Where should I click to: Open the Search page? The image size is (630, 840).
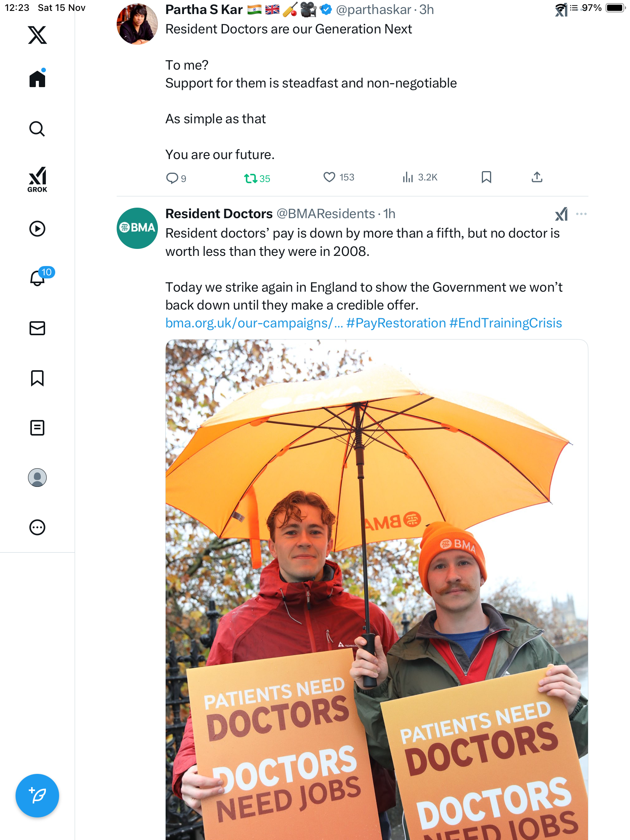tap(37, 129)
